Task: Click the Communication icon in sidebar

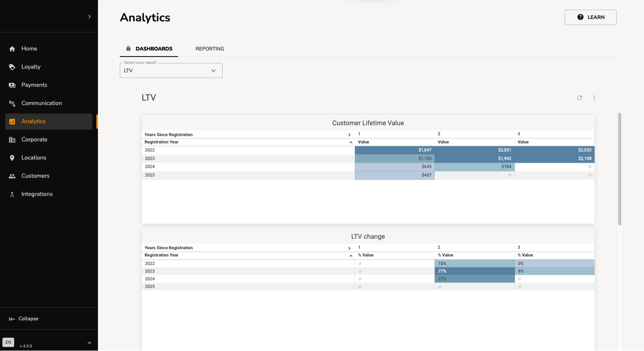Action: coord(12,104)
